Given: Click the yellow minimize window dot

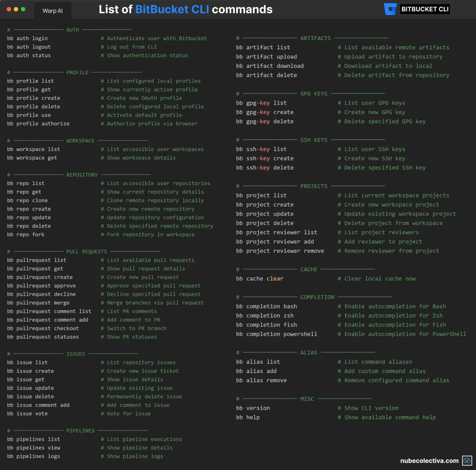Looking at the screenshot, I should pyautogui.click(x=16, y=9).
